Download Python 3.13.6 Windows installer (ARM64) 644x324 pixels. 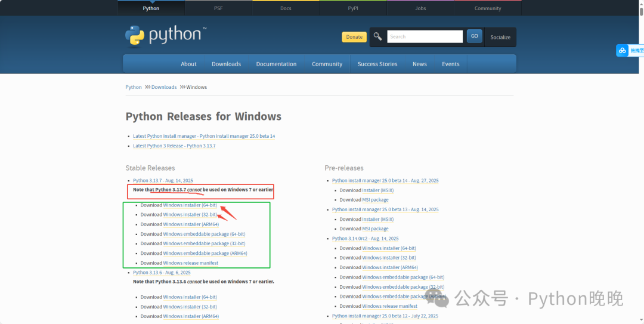click(191, 316)
